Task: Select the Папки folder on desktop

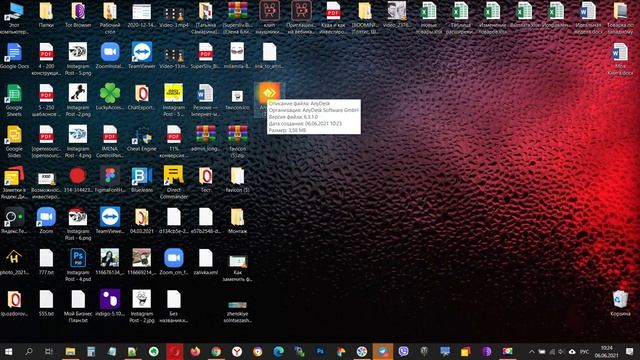Action: click(46, 11)
